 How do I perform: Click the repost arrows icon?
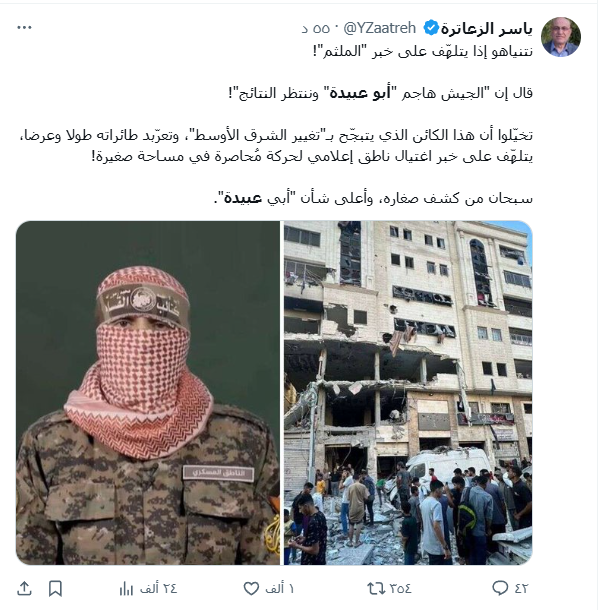click(375, 588)
